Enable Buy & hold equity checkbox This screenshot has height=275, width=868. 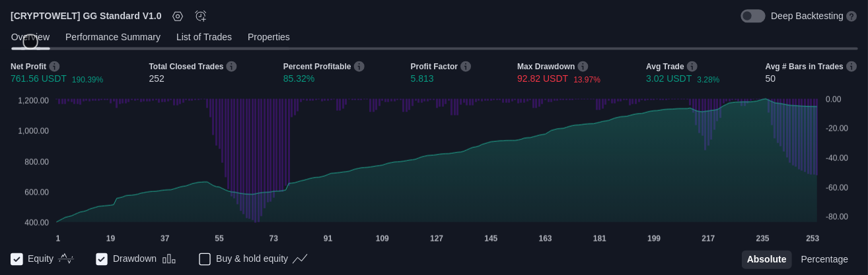pyautogui.click(x=205, y=259)
